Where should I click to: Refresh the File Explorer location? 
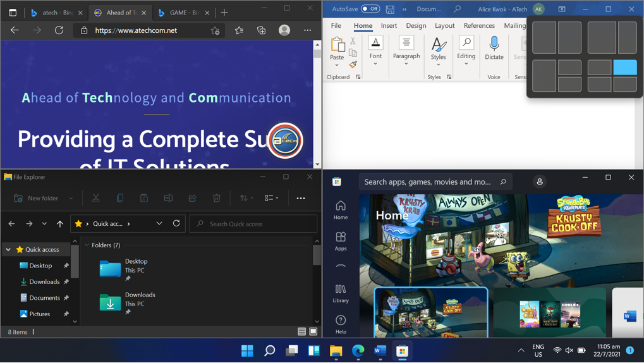click(176, 223)
